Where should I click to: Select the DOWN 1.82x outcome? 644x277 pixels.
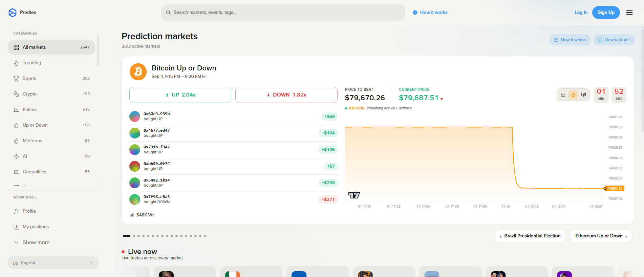286,95
